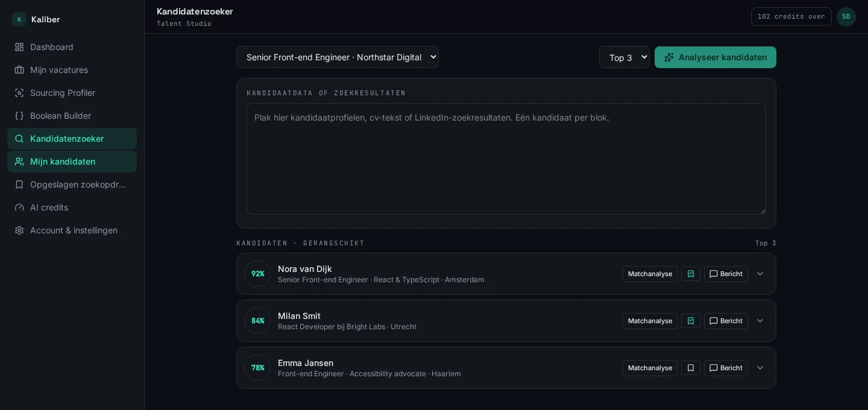This screenshot has height=410, width=868.
Task: Click the name Milan Smit
Action: coord(299,316)
